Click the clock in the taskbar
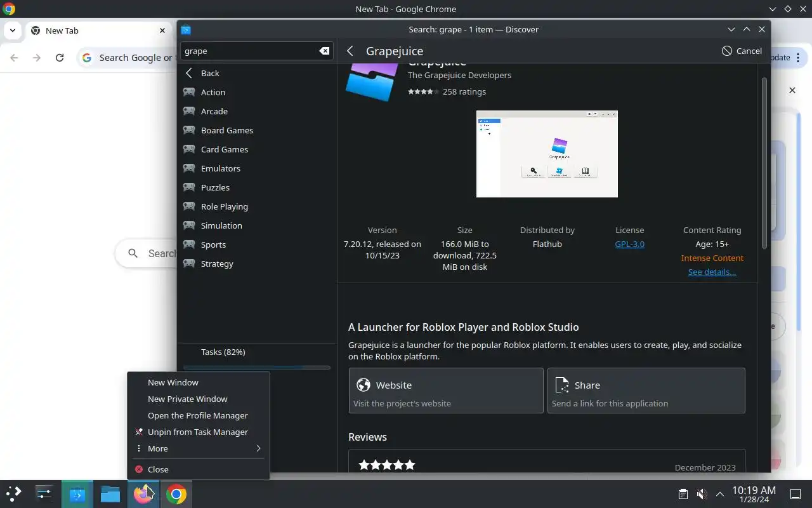 754,494
